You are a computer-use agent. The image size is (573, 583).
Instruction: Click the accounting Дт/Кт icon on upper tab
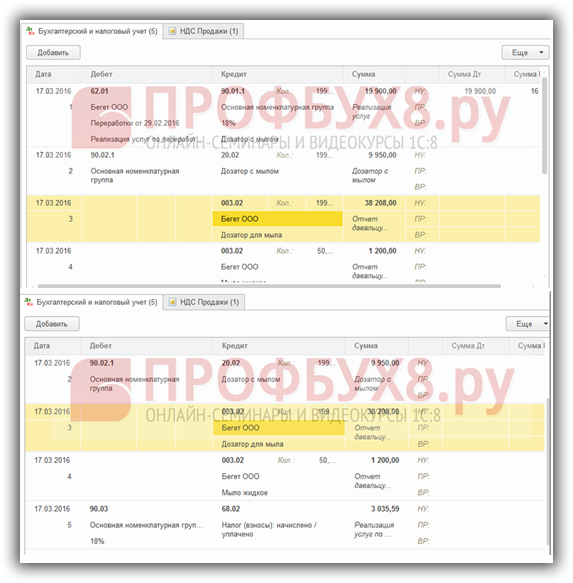pos(30,31)
